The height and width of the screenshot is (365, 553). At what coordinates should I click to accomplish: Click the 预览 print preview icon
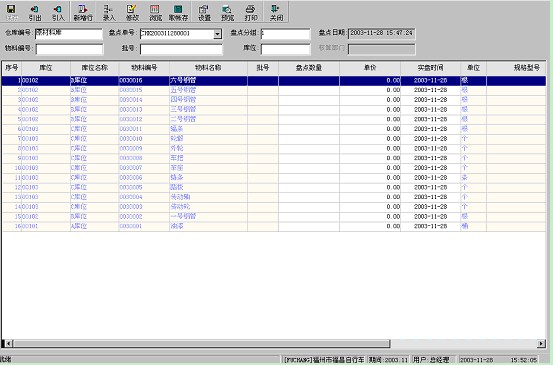(x=227, y=13)
